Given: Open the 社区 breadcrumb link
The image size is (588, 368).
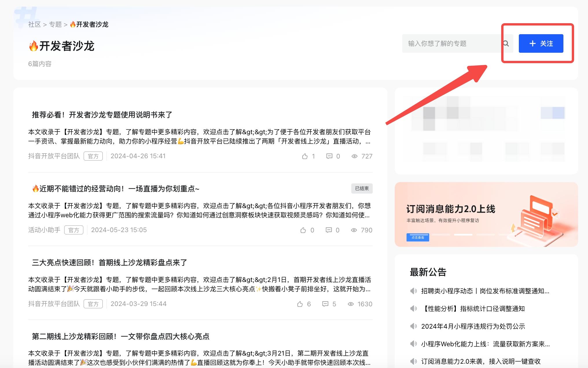Looking at the screenshot, I should point(34,24).
